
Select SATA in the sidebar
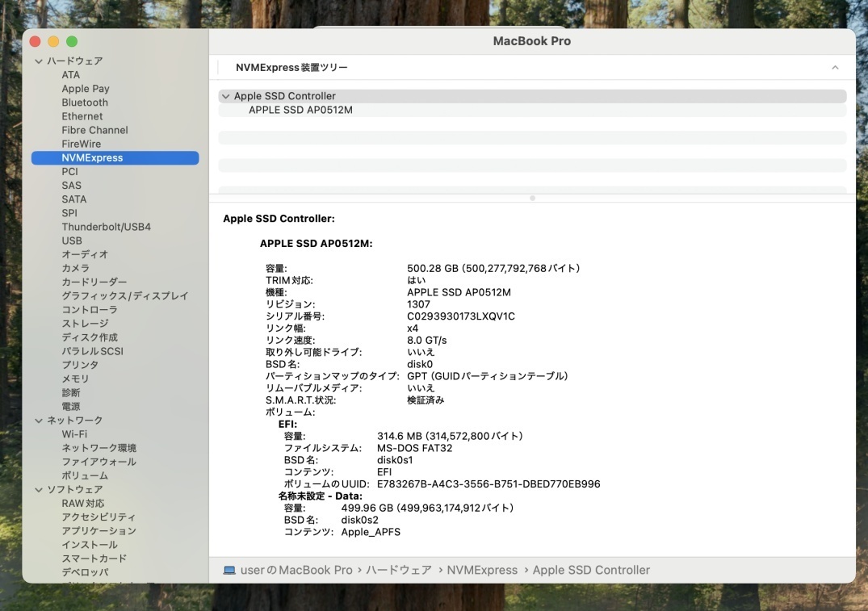(74, 199)
